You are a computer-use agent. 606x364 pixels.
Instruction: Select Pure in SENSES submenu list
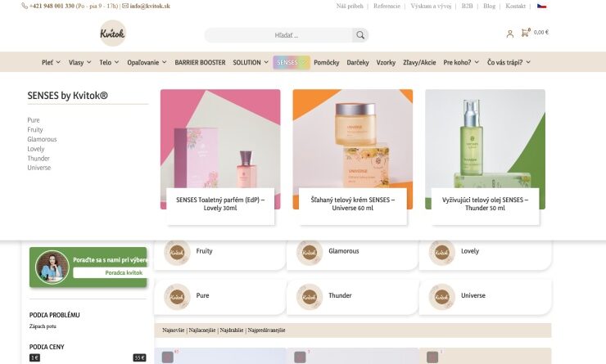pos(34,120)
